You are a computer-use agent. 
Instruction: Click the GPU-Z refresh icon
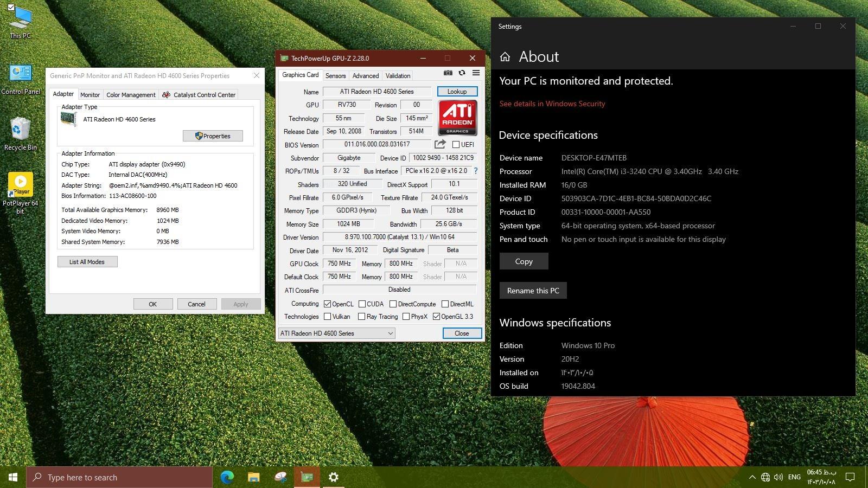[462, 73]
